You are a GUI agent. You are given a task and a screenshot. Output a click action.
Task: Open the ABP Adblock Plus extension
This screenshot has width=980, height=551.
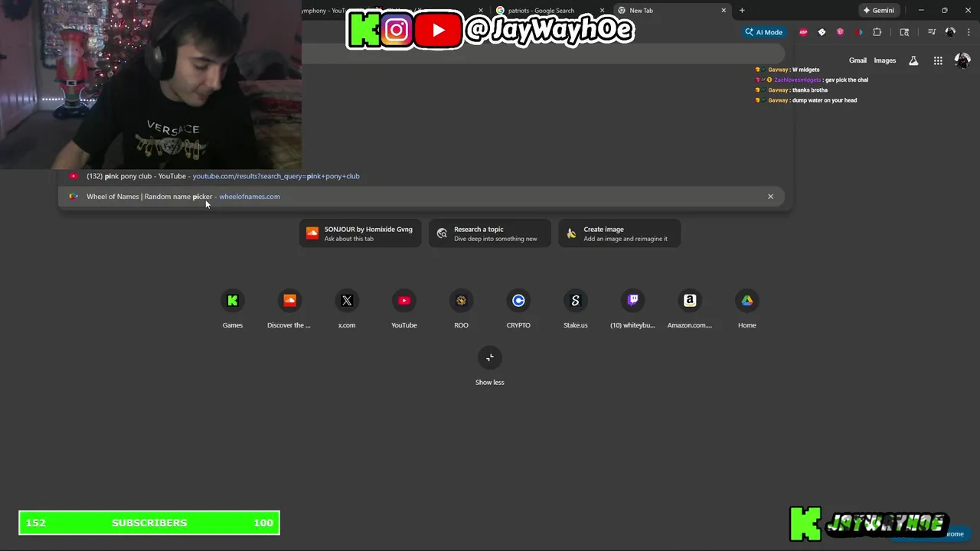pyautogui.click(x=803, y=32)
